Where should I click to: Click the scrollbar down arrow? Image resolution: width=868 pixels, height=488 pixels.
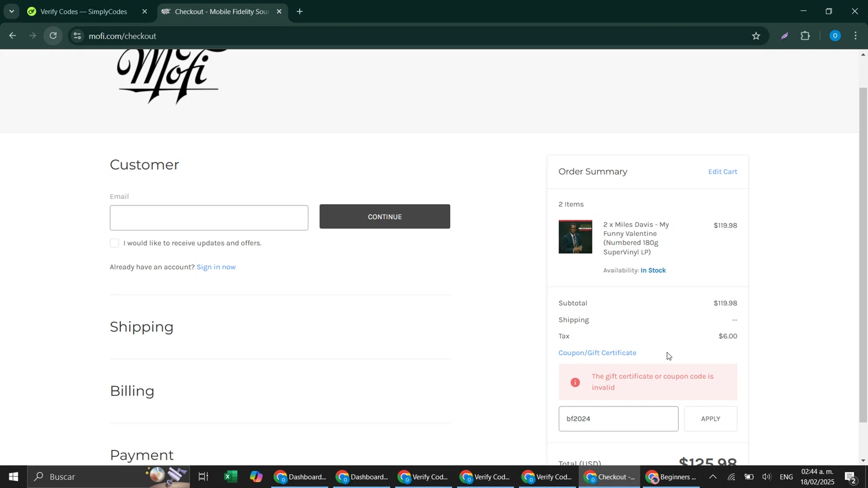863,460
